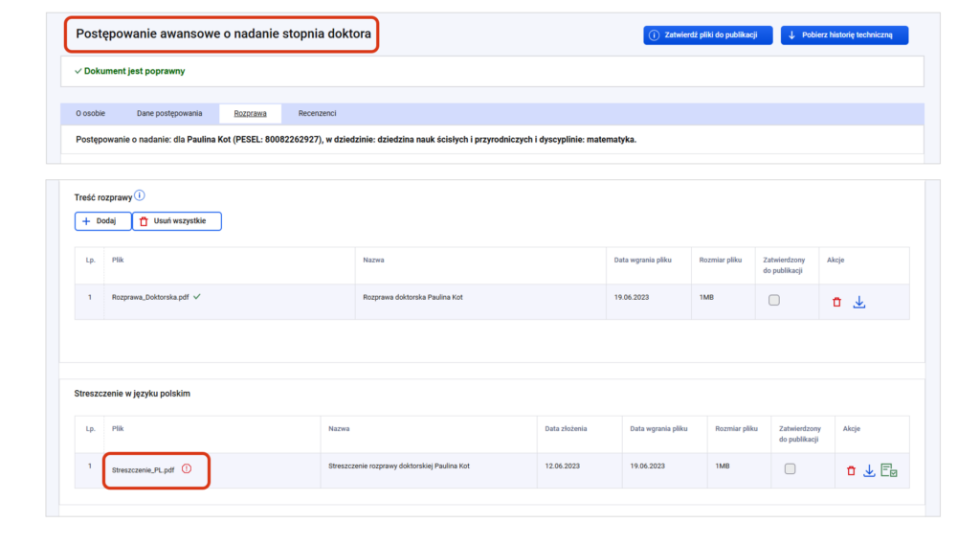This screenshot has width=980, height=546.
Task: Download the Streszczenie_PL.pdf file
Action: point(869,470)
